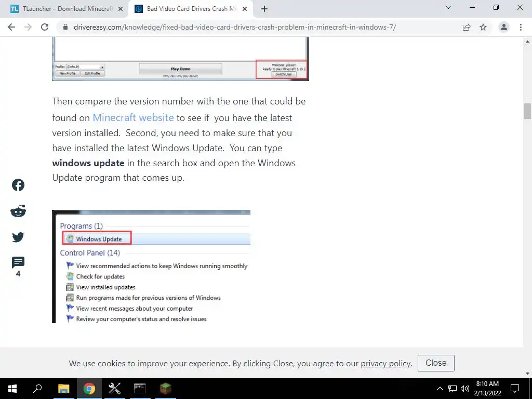The image size is (532, 399).
Task: Click the Chrome taskbar icon
Action: point(89,389)
